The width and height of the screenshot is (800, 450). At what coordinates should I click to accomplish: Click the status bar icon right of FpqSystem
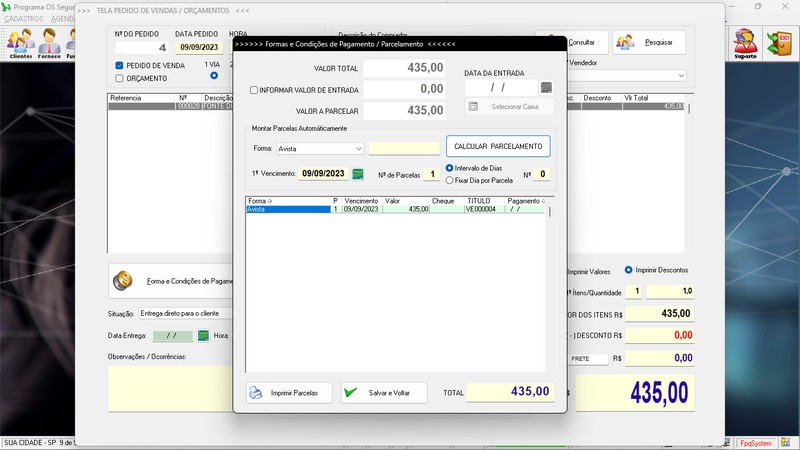click(x=785, y=443)
